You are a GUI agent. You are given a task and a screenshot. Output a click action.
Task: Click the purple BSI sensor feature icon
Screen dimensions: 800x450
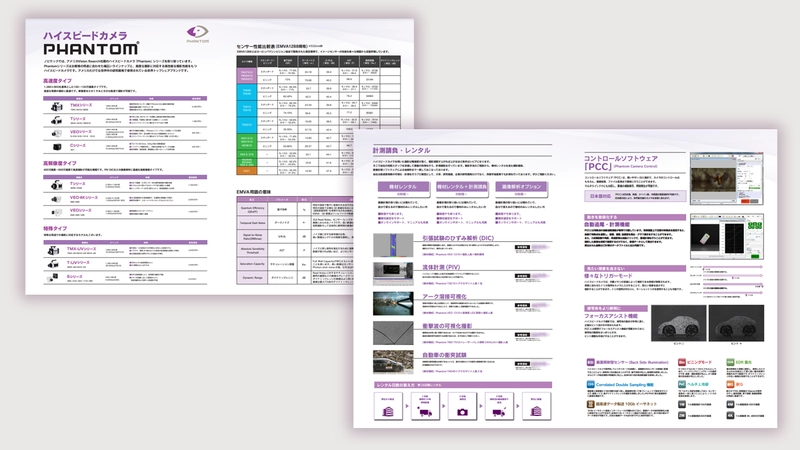[590, 362]
